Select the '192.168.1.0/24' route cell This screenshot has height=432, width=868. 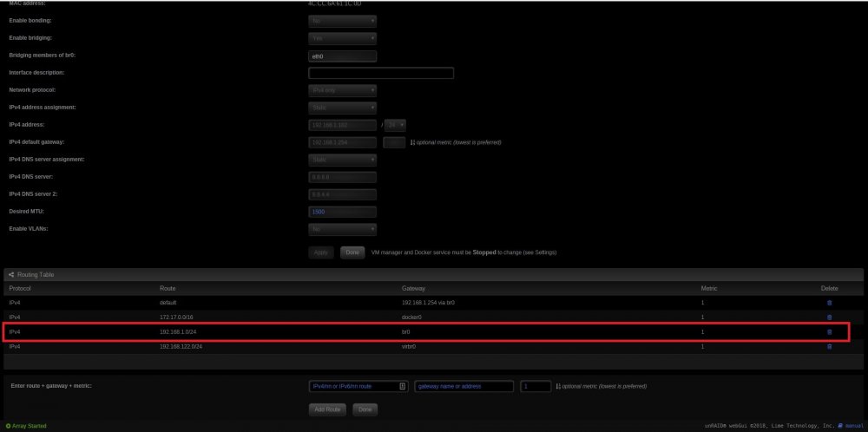(x=176, y=332)
